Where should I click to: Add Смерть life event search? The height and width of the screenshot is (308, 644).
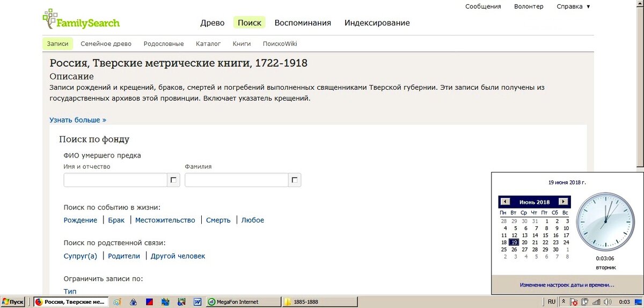click(x=218, y=220)
